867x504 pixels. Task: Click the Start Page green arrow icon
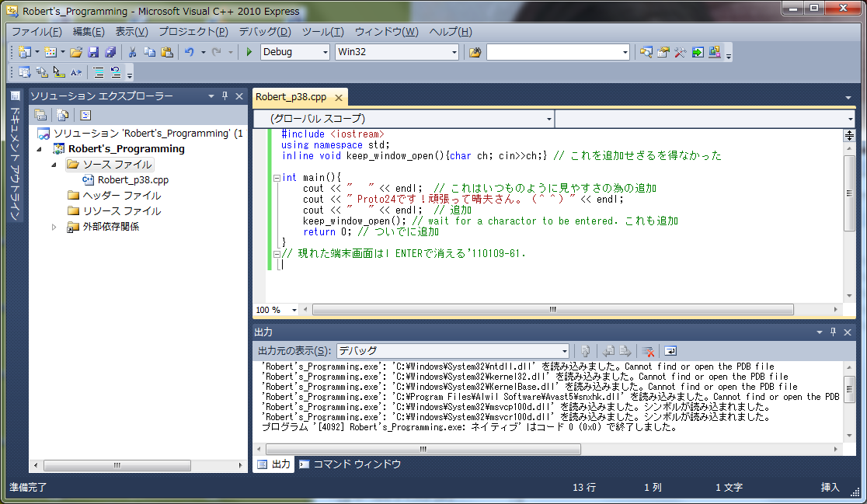[697, 52]
